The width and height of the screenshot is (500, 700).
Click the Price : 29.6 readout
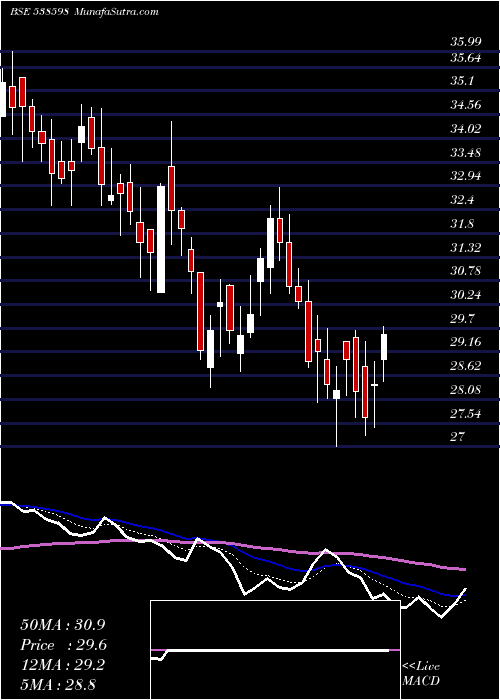point(64,645)
